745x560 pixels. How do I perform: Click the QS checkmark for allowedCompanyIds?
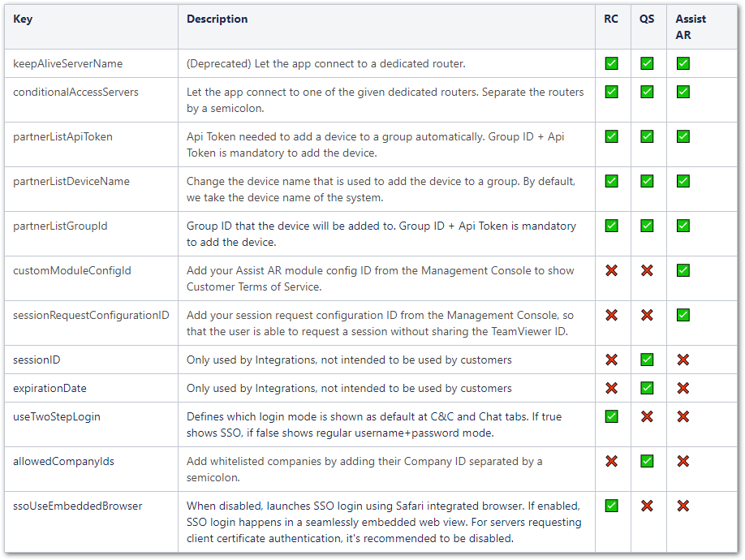647,461
